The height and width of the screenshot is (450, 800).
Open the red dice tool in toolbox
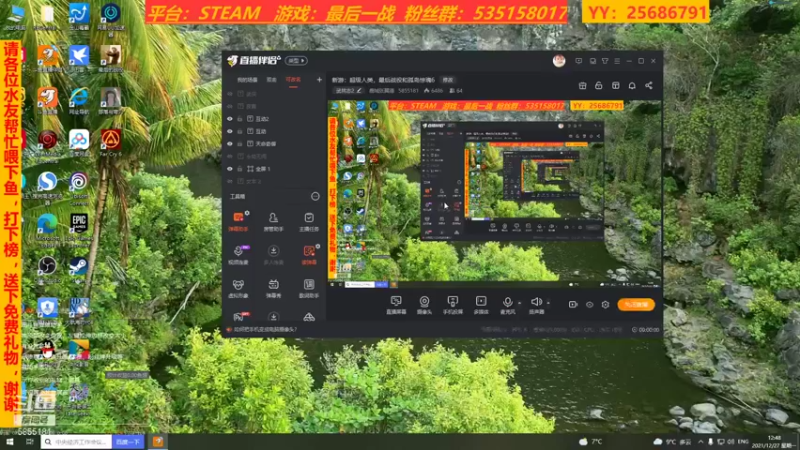pyautogui.click(x=309, y=255)
